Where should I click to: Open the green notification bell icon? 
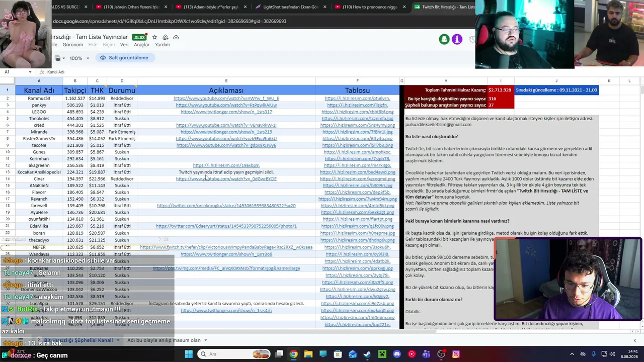pos(444,39)
